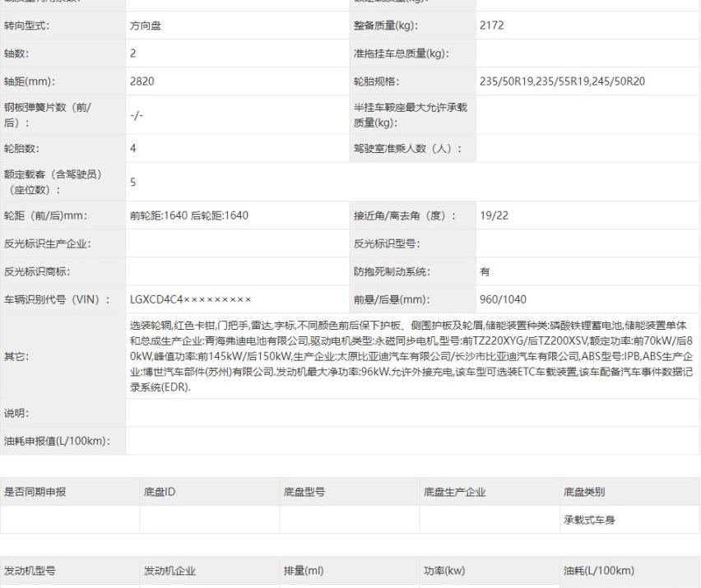Click the 功率(kw) column header
Screen dimensions: 701x588
point(444,571)
